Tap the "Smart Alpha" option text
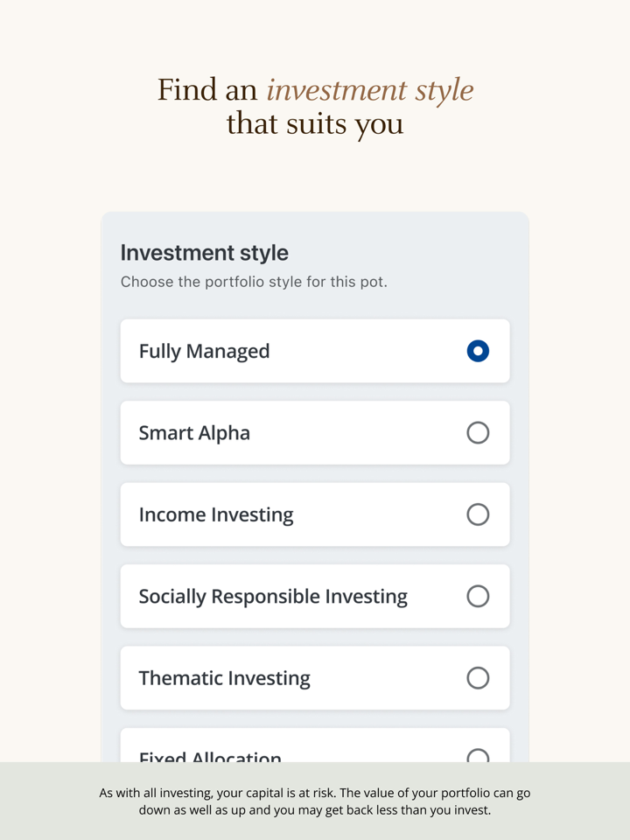The height and width of the screenshot is (840, 630). pos(194,432)
